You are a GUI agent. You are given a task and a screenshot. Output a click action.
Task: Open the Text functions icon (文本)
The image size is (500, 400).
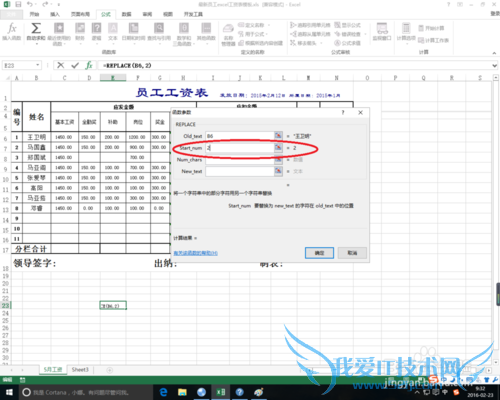tap(113, 28)
